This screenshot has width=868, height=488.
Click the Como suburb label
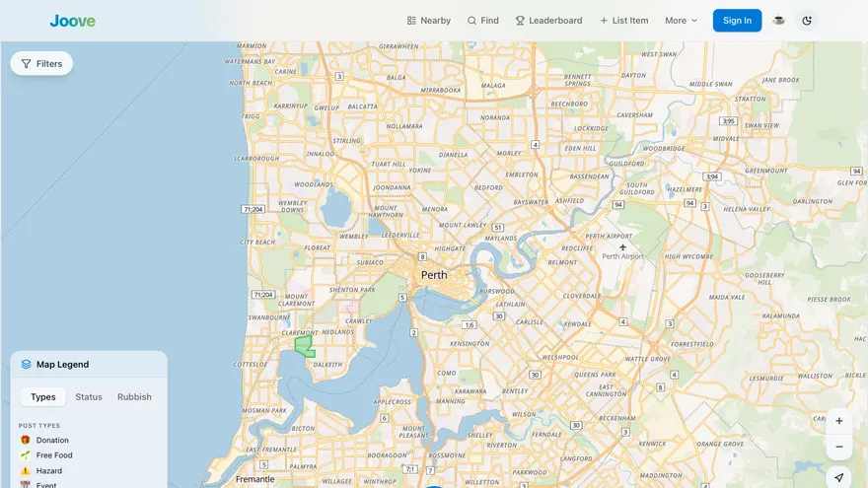pos(447,373)
